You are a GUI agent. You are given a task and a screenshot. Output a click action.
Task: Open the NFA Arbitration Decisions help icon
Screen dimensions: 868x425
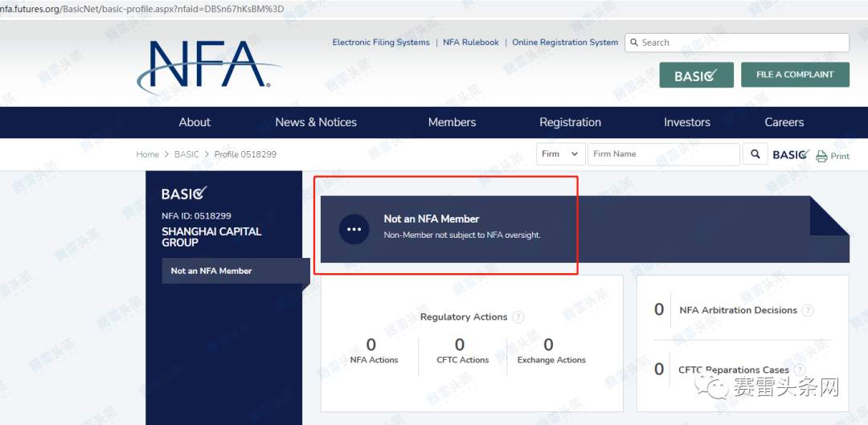click(x=809, y=310)
